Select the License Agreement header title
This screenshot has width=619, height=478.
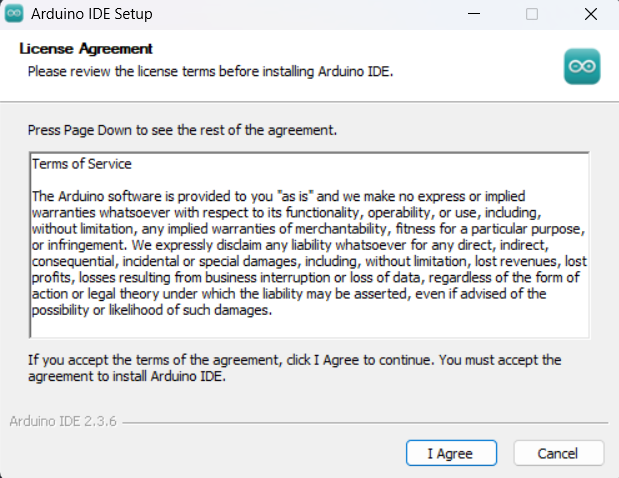pyautogui.click(x=86, y=49)
